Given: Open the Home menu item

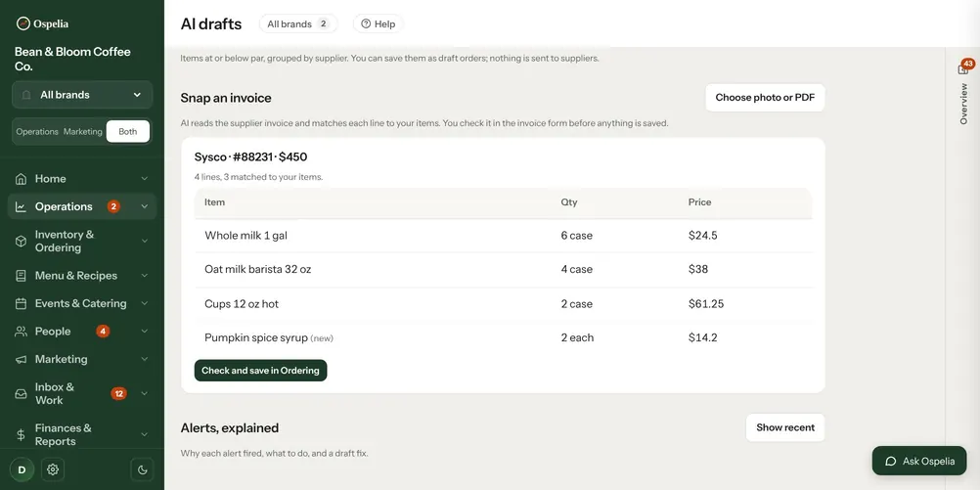Looking at the screenshot, I should [x=82, y=179].
